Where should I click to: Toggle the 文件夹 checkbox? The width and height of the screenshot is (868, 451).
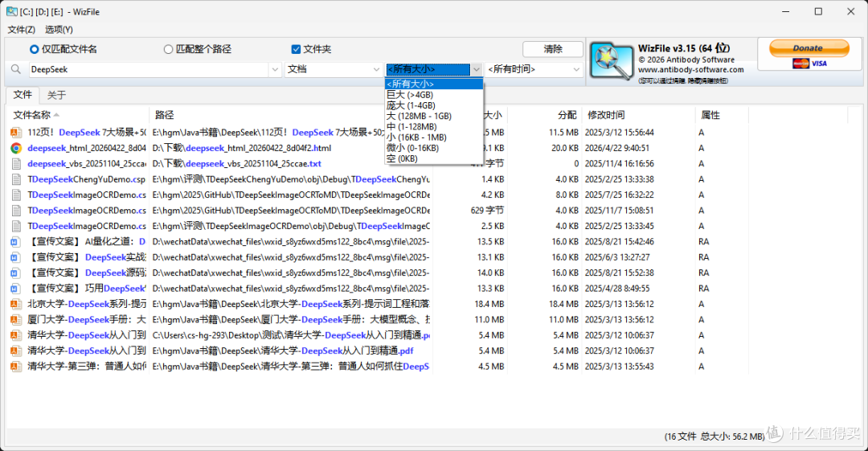pos(311,49)
